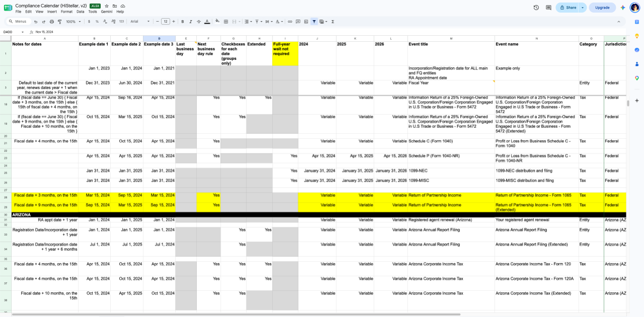Undo the last action
The image size is (644, 317).
[36, 22]
